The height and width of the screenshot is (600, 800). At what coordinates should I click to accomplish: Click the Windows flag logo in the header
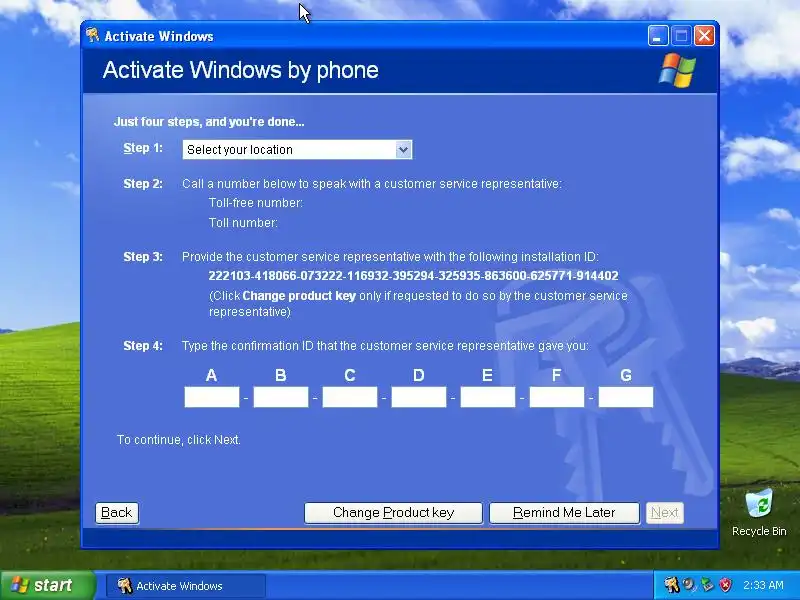(x=677, y=70)
